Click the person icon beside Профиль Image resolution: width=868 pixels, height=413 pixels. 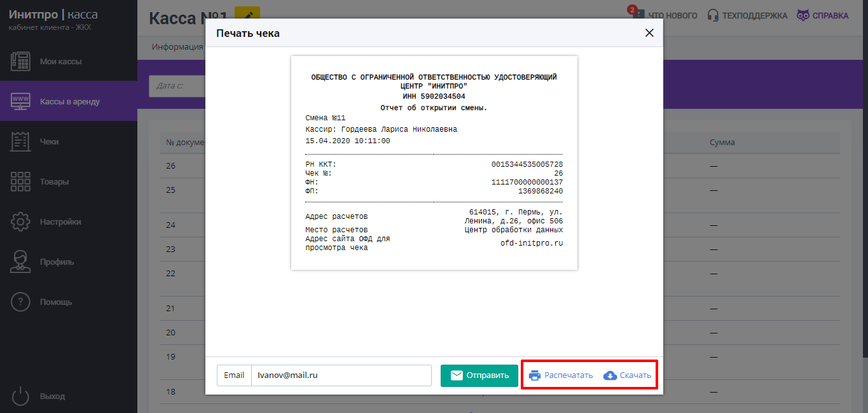[21, 262]
